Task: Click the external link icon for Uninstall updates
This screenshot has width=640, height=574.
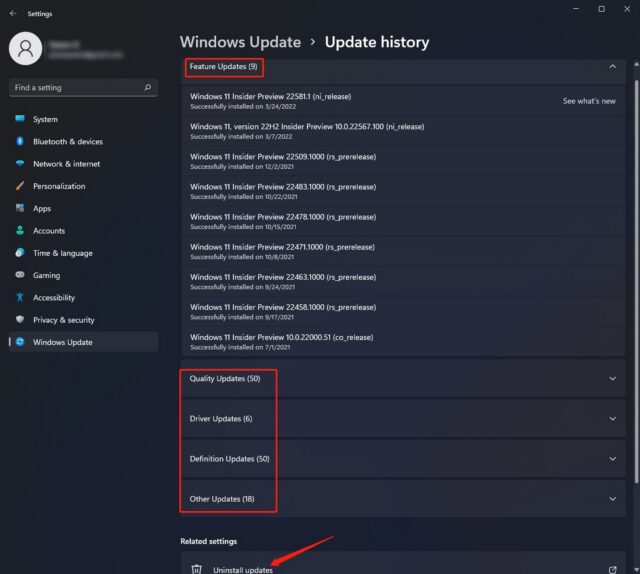Action: tap(612, 570)
